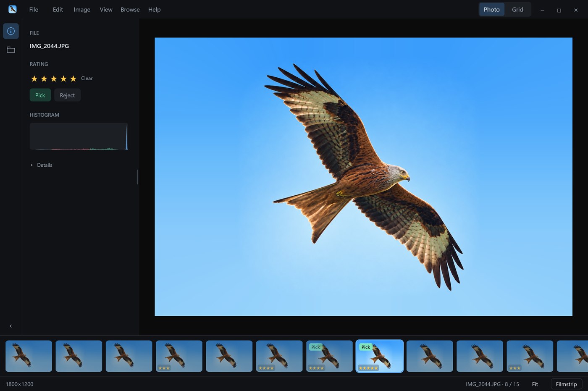Switch to Photo view mode
The height and width of the screenshot is (391, 588).
[x=492, y=10]
